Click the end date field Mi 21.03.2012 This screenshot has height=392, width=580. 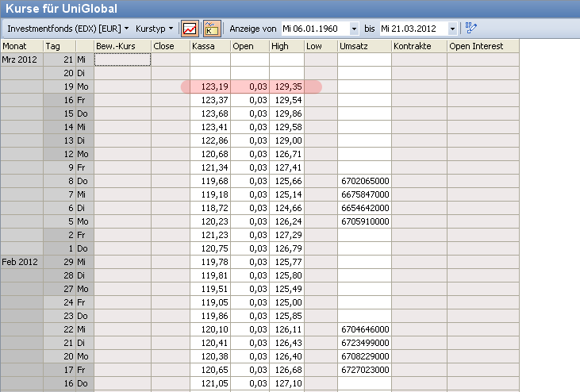click(x=413, y=29)
